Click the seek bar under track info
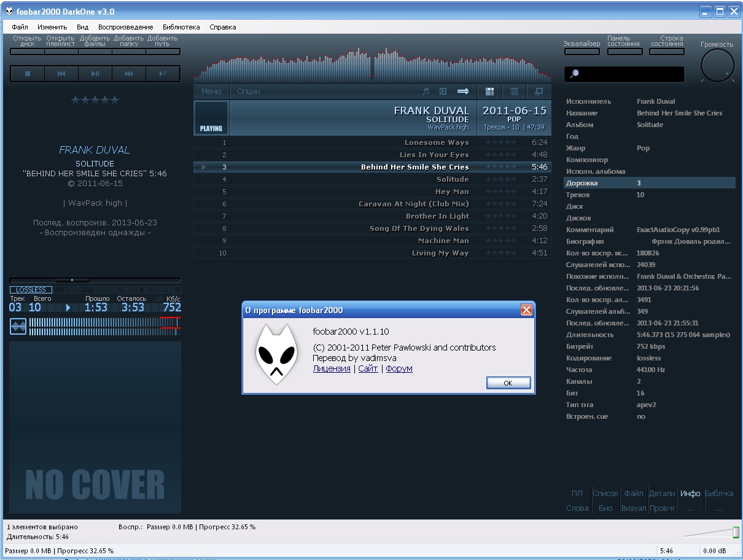The width and height of the screenshot is (743, 560). 95,280
